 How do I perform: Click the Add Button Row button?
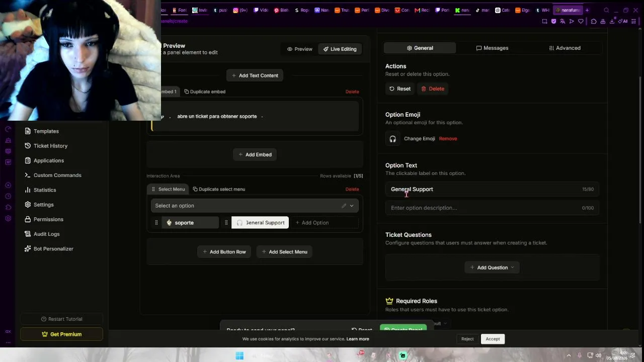[x=224, y=252]
